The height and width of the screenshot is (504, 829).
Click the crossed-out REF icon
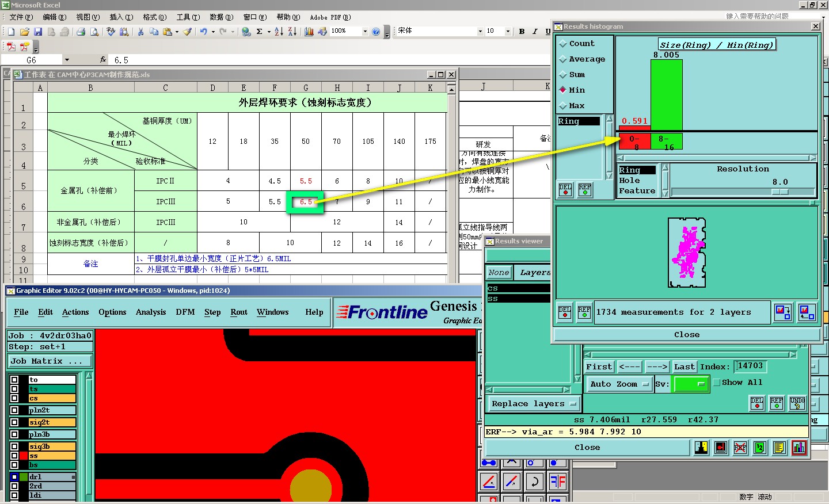point(740,448)
